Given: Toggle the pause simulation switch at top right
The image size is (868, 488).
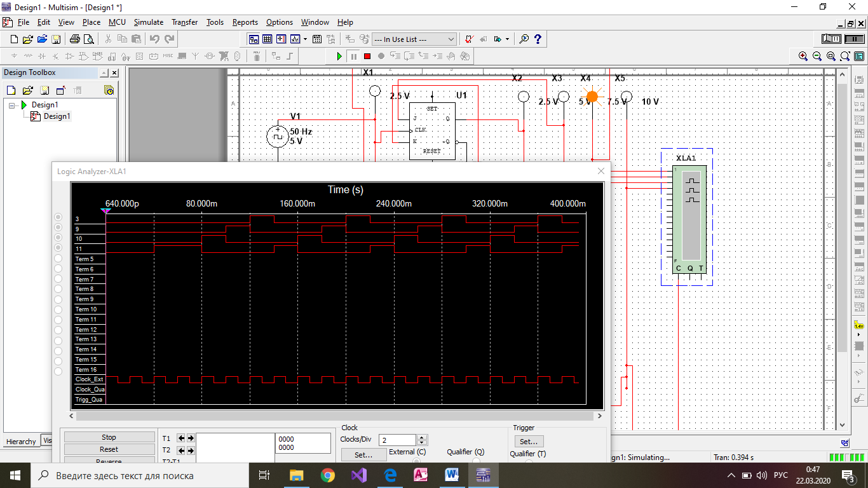Looking at the screenshot, I should (x=855, y=39).
